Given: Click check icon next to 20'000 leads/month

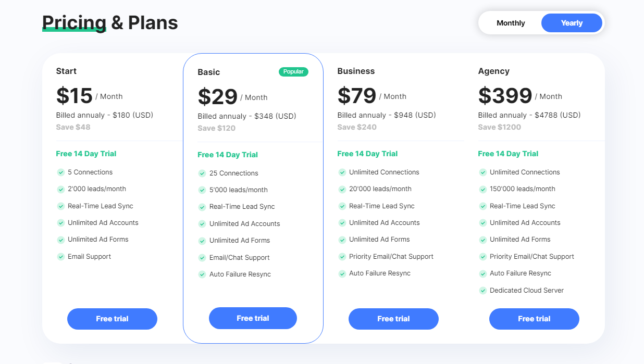Looking at the screenshot, I should [x=342, y=189].
